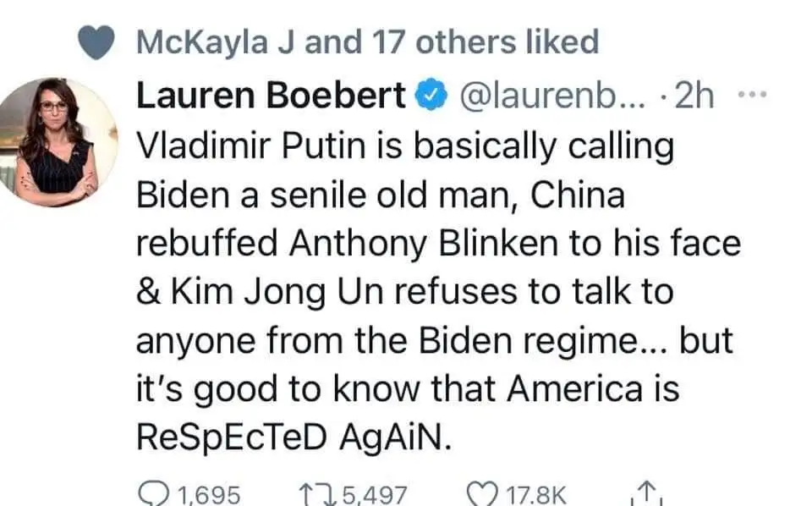Open the Lauren Boebert display name
This screenshot has width=812, height=506.
click(x=271, y=98)
